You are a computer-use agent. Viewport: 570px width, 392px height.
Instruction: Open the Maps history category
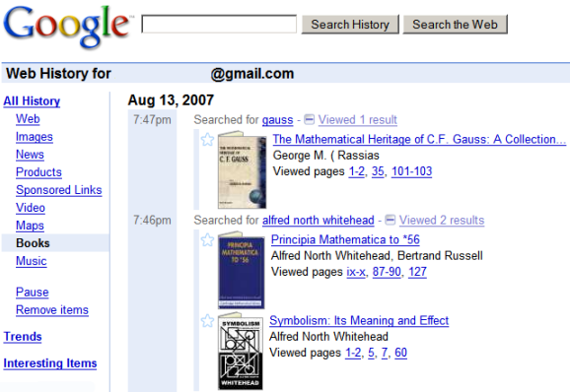pos(30,226)
